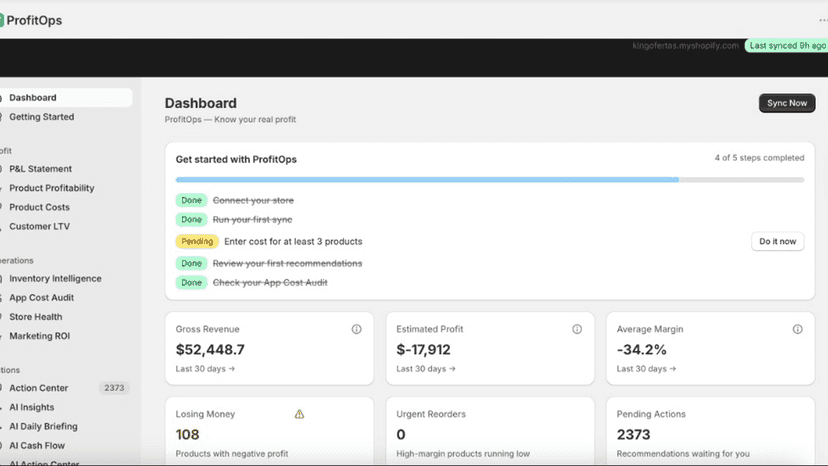Click the Pending status badge
This screenshot has height=466, width=828.
tap(197, 241)
